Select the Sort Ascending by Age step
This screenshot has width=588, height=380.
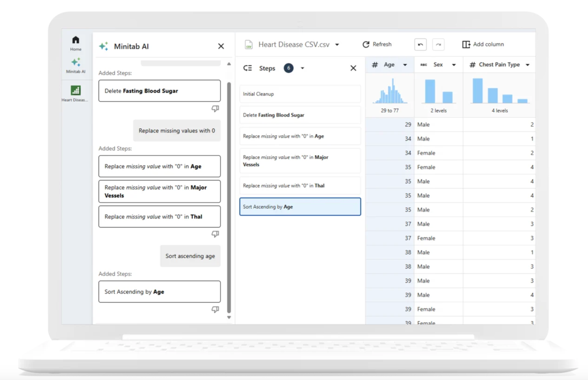click(x=300, y=207)
